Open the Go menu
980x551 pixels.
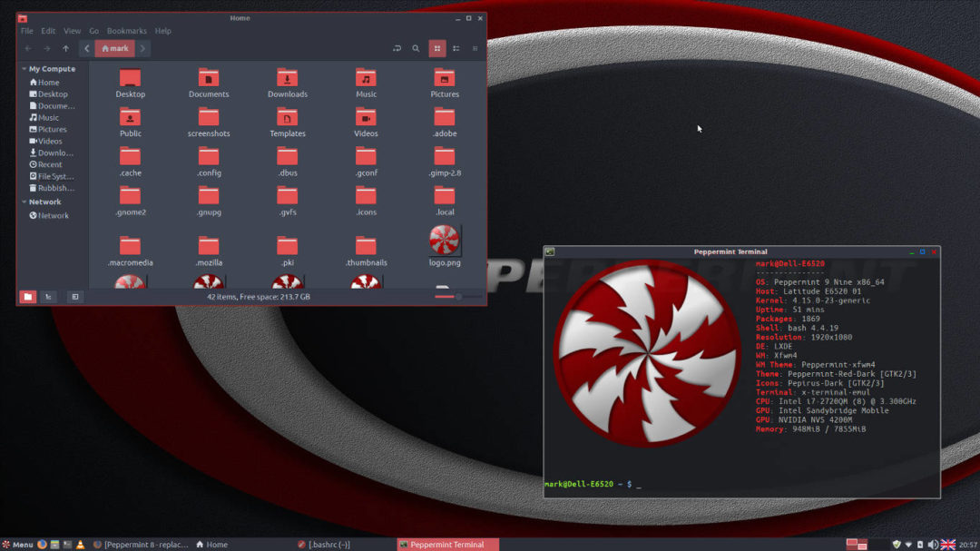[93, 30]
